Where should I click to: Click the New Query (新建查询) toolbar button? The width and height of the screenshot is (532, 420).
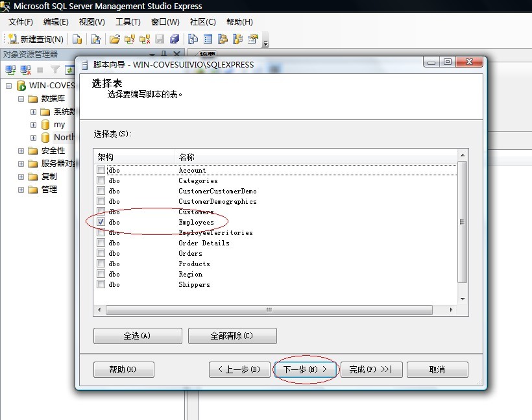pyautogui.click(x=36, y=39)
